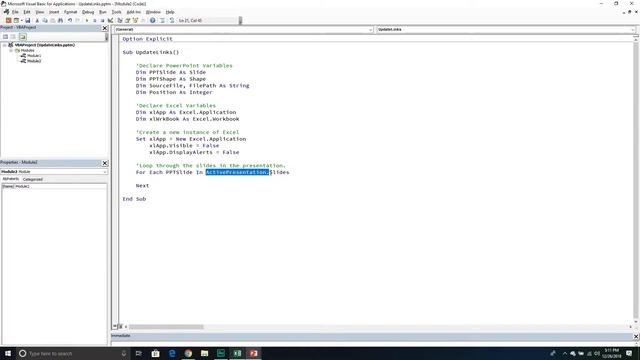Image resolution: width=640 pixels, height=360 pixels.
Task: Open the (General) object dropdown
Action: pyautogui.click(x=371, y=29)
